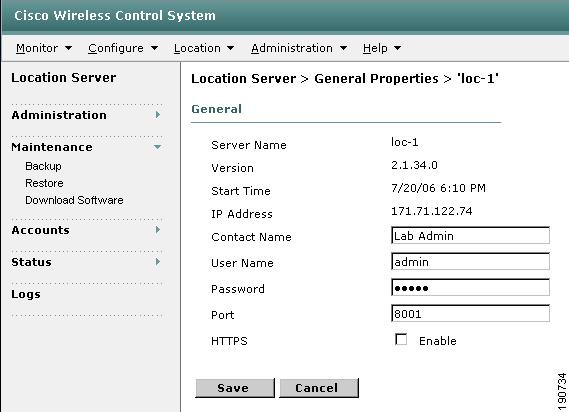Click the User Name input field
569x412 pixels.
pyautogui.click(x=470, y=262)
